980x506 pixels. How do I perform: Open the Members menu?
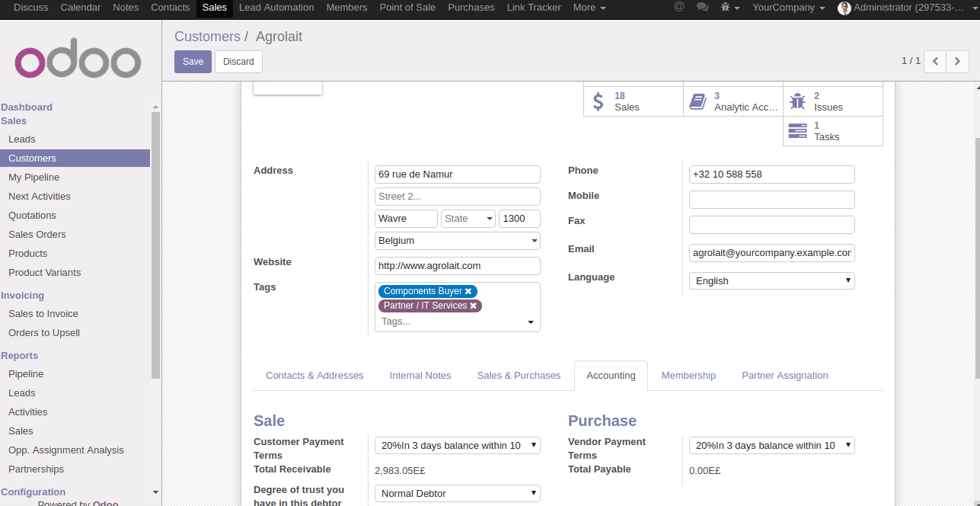click(346, 8)
